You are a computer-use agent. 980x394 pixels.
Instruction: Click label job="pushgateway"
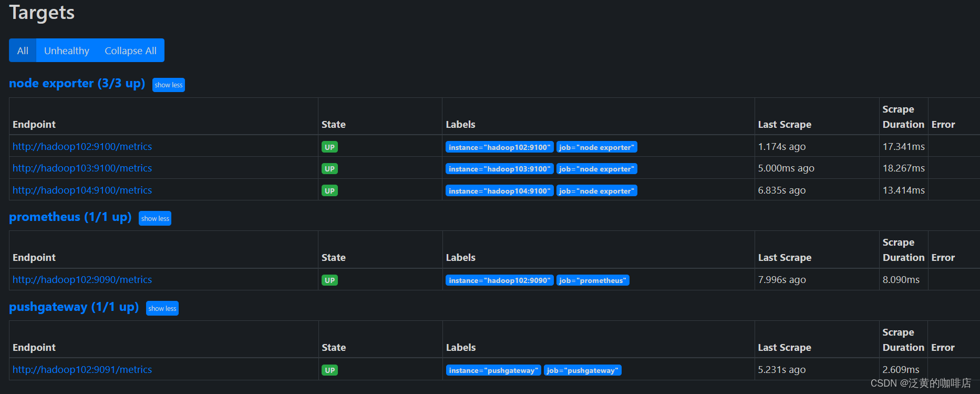click(x=583, y=370)
